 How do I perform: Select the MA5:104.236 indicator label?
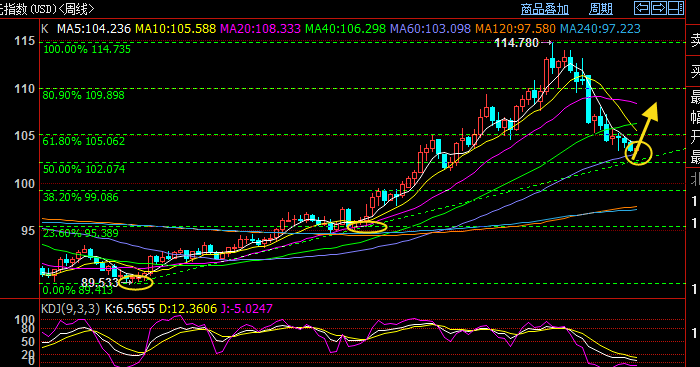point(94,29)
